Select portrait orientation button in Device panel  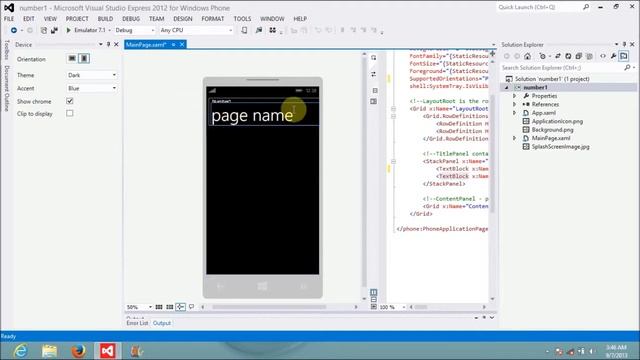coord(84,58)
